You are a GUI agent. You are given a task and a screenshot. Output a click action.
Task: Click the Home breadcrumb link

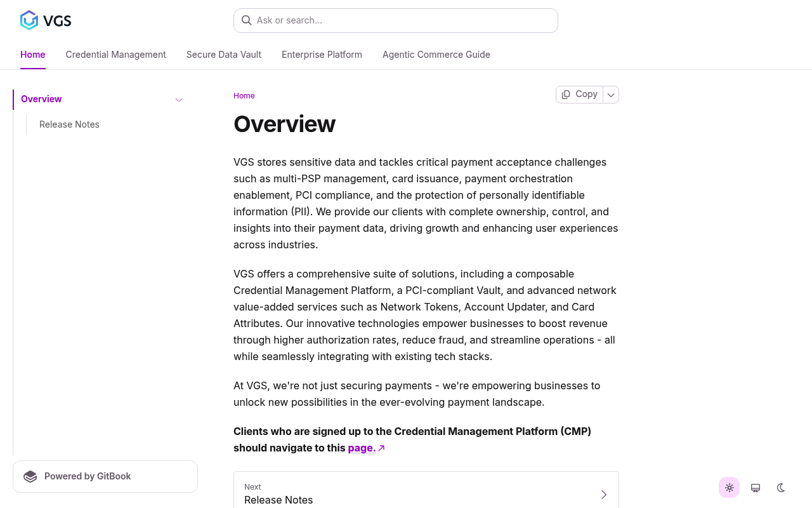click(244, 96)
